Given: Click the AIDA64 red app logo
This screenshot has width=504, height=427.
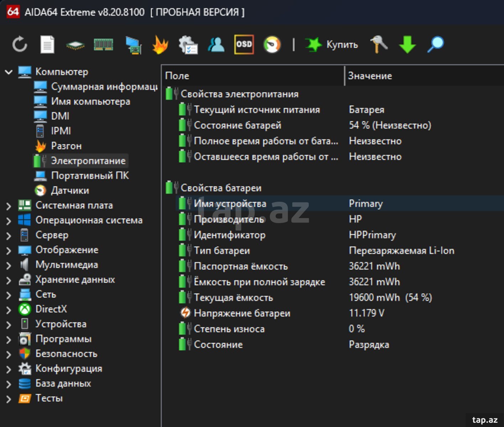Looking at the screenshot, I should click(13, 12).
